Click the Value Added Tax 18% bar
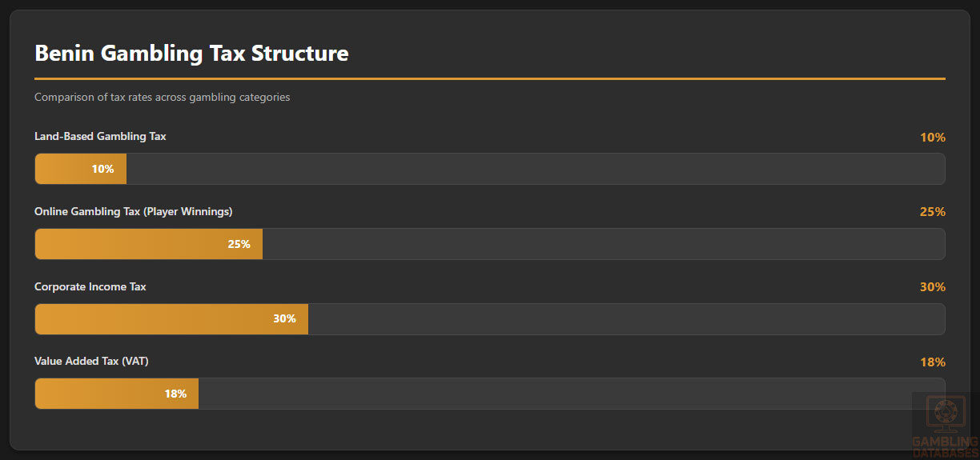This screenshot has height=460, width=980. (x=116, y=394)
